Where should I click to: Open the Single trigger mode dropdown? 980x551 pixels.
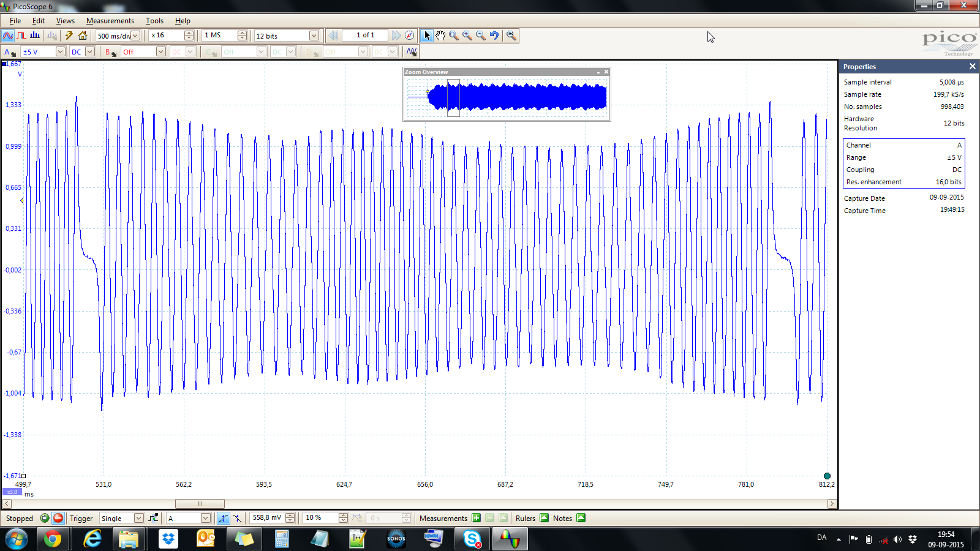click(138, 518)
